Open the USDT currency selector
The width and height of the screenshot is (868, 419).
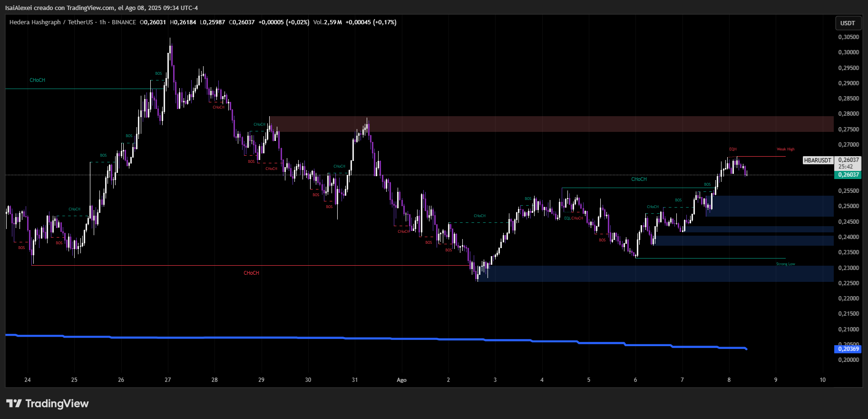click(x=847, y=23)
